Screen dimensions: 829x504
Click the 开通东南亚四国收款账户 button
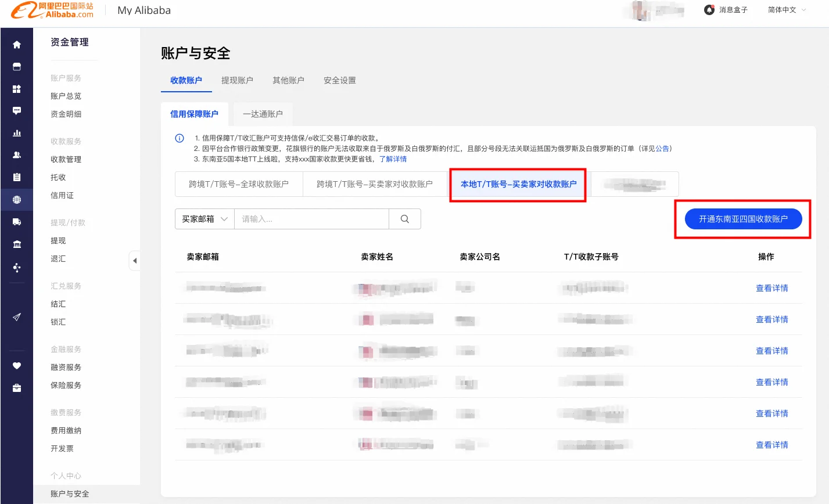[743, 219]
